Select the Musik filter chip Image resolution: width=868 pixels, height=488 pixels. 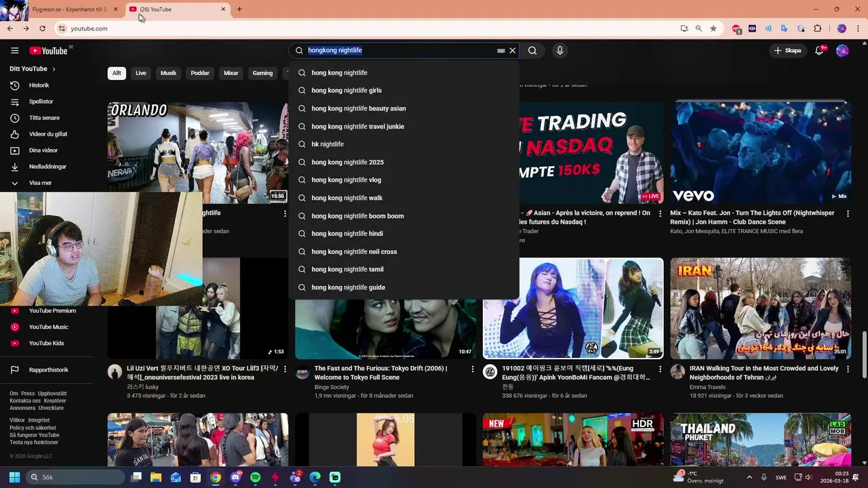tap(168, 73)
